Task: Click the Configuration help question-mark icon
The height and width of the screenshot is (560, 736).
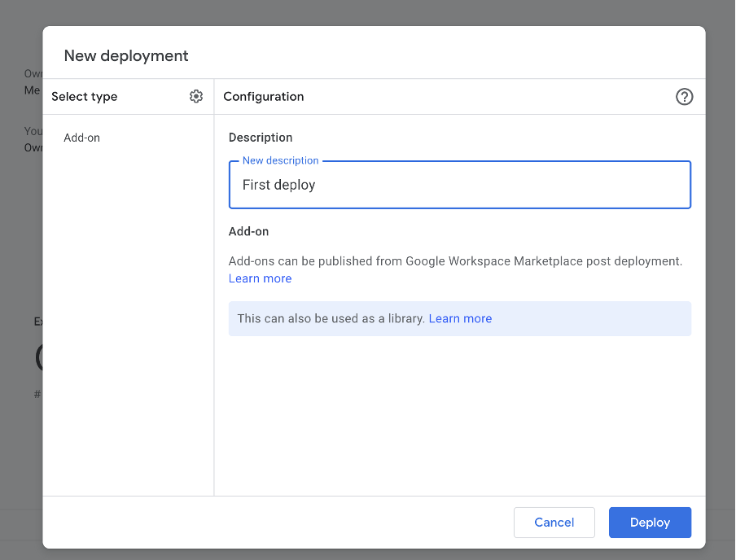Action: point(684,97)
